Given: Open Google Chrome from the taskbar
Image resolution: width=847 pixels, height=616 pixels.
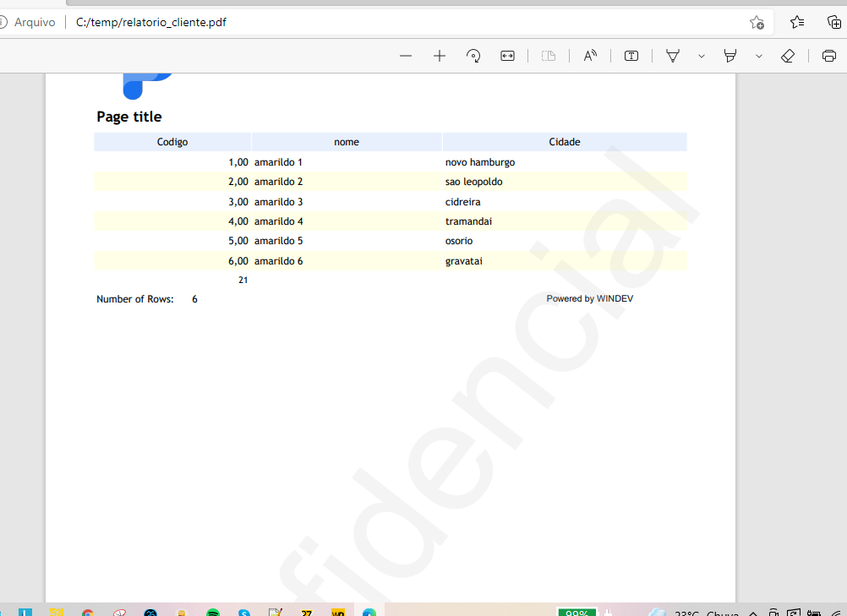Looking at the screenshot, I should [88, 613].
